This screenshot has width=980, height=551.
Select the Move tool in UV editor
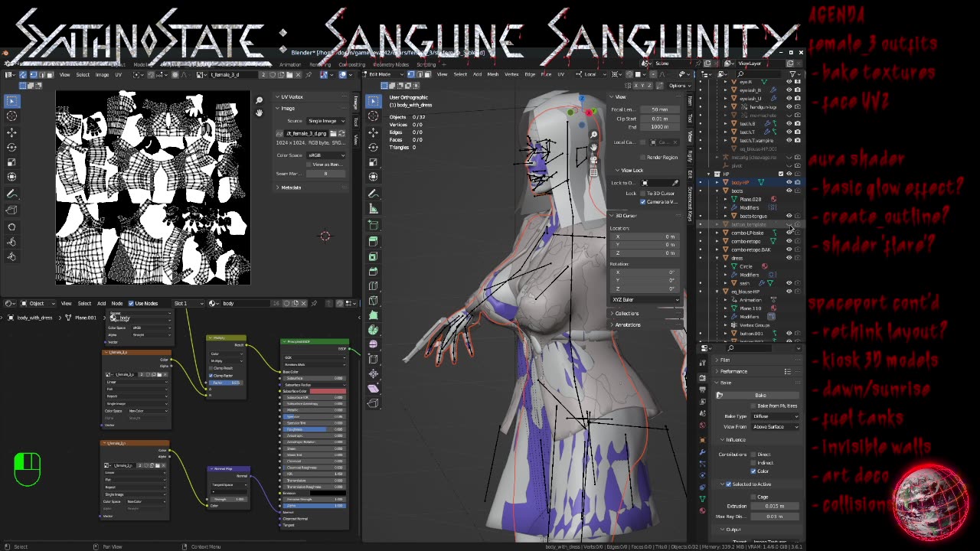tap(11, 132)
